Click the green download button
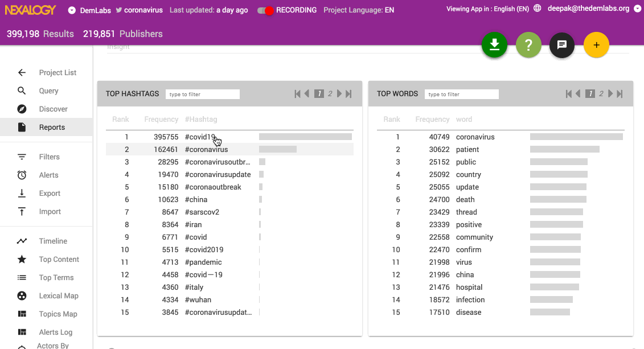644x349 pixels. click(x=494, y=45)
